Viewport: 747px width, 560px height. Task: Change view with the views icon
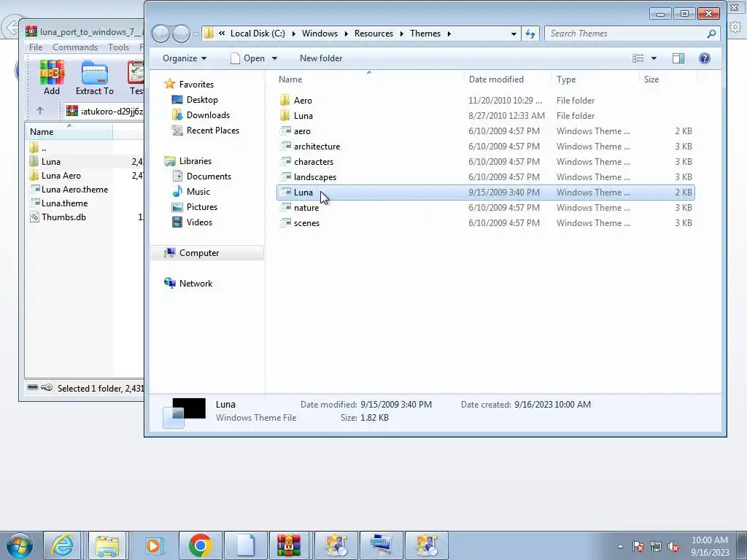[x=638, y=58]
